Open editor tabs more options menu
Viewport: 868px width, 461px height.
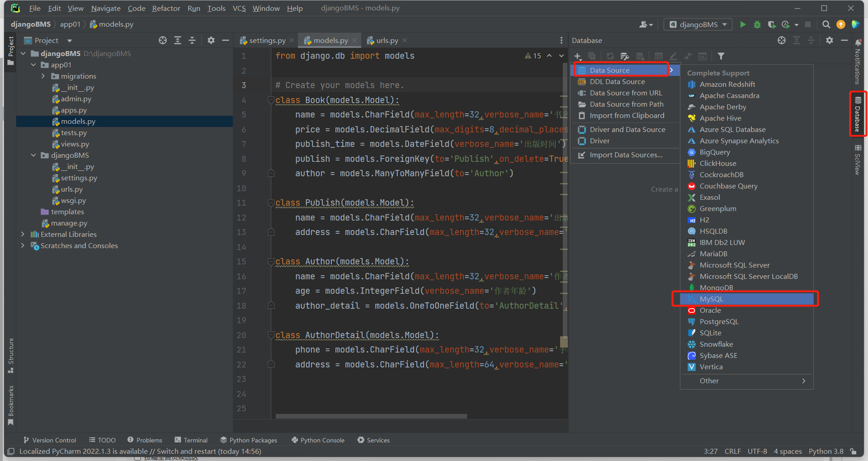[561, 40]
